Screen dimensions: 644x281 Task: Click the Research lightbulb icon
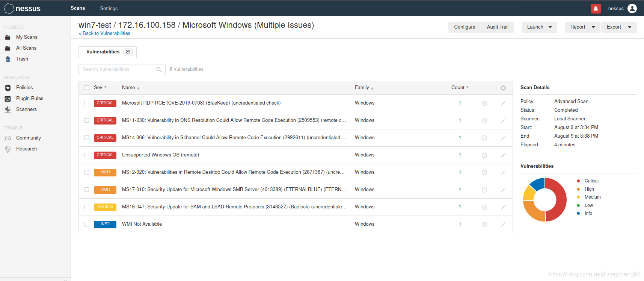pos(8,149)
